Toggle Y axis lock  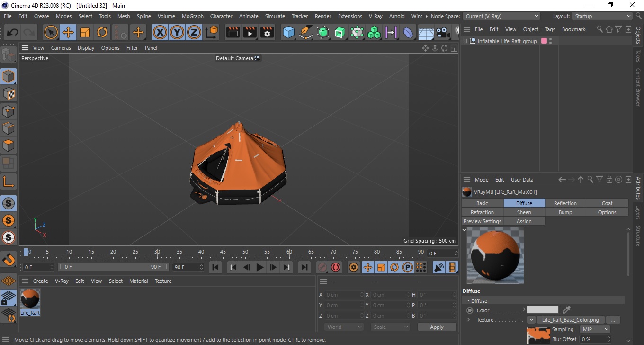click(x=177, y=32)
